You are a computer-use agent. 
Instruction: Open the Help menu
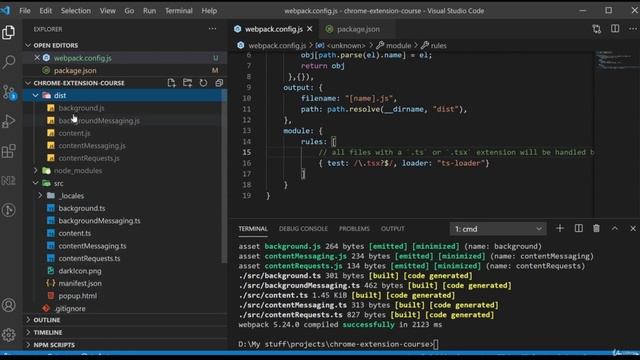click(x=209, y=11)
